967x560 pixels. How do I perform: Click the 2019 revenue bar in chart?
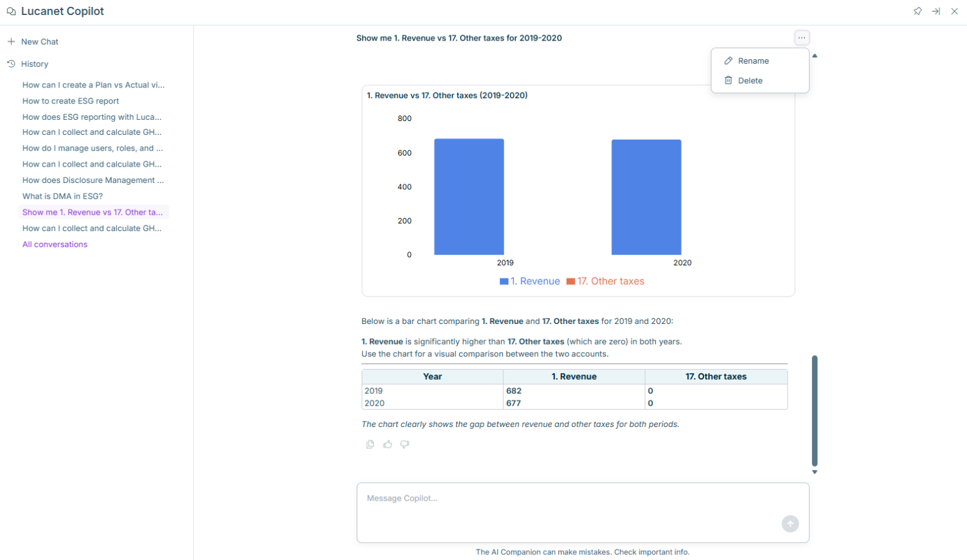pyautogui.click(x=469, y=197)
